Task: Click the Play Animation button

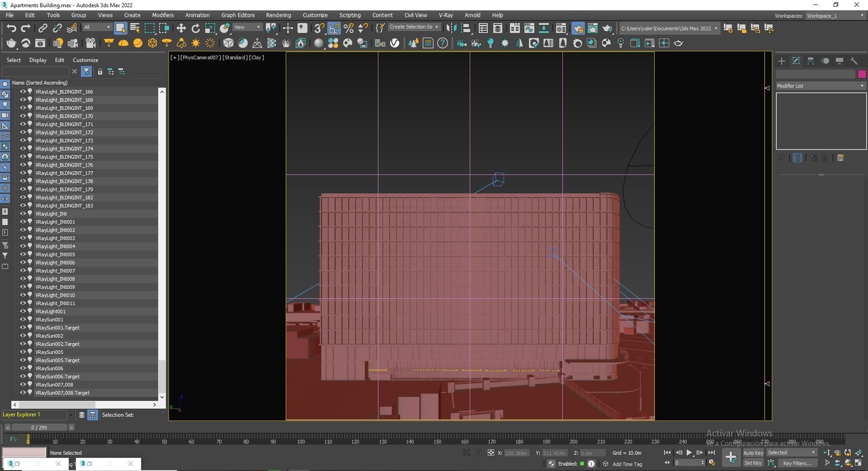Action: click(689, 452)
